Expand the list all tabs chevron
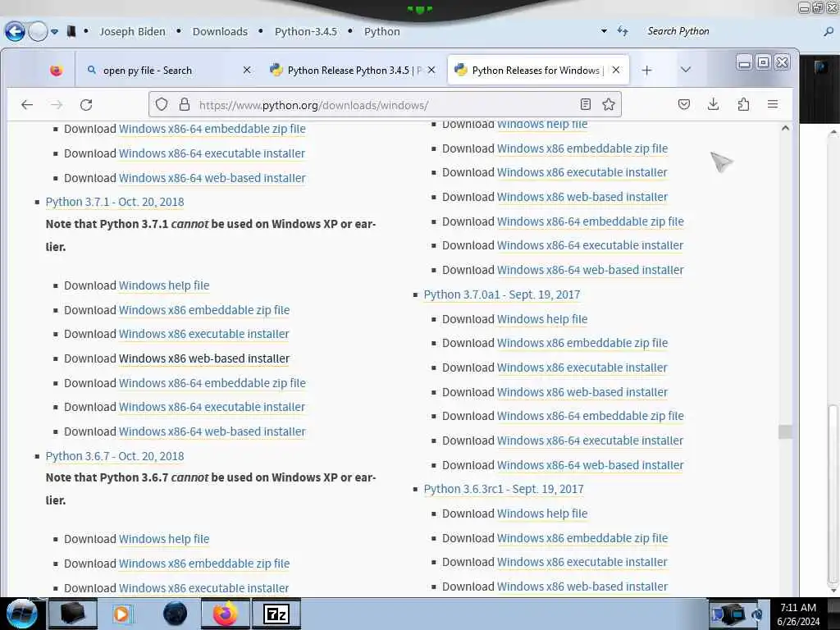The width and height of the screenshot is (840, 630). click(x=685, y=71)
